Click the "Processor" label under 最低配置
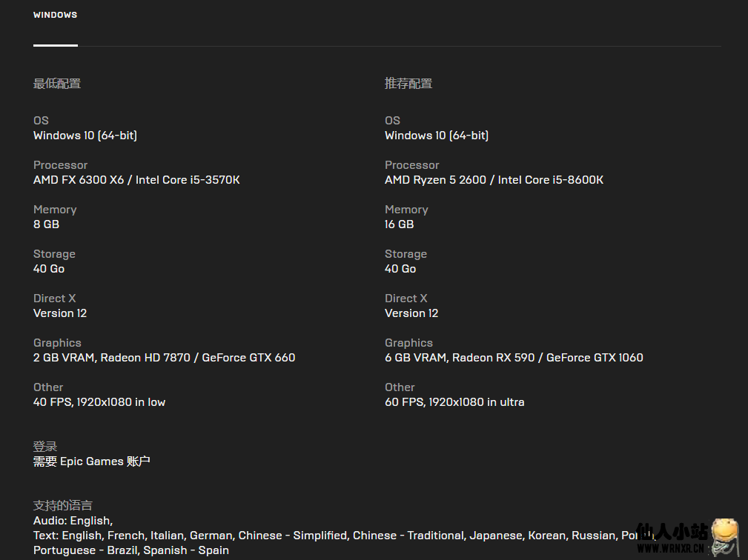The width and height of the screenshot is (748, 560). 61,165
